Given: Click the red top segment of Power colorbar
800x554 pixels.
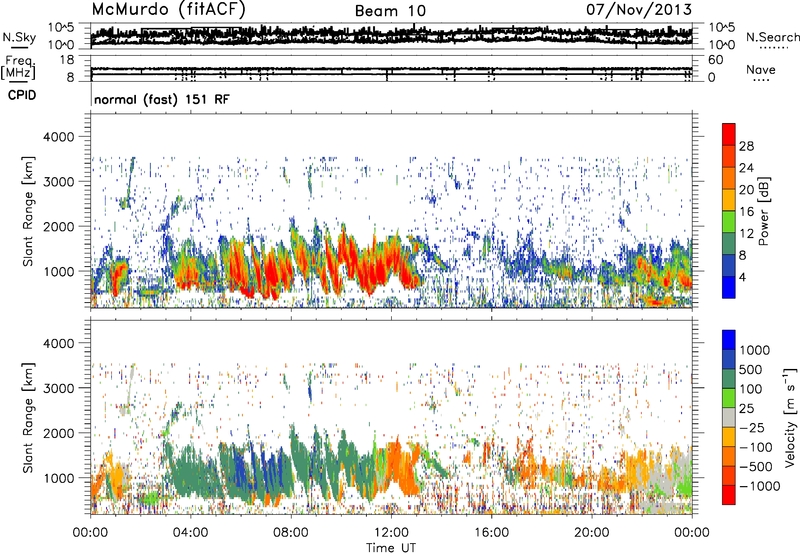Looking at the screenshot, I should [x=729, y=134].
